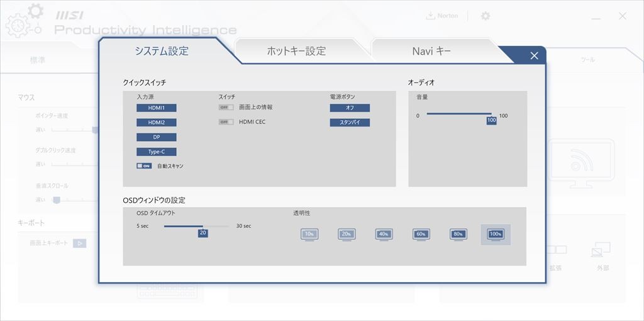Select the 20% transparency icon
This screenshot has width=644, height=321.
pyautogui.click(x=347, y=234)
